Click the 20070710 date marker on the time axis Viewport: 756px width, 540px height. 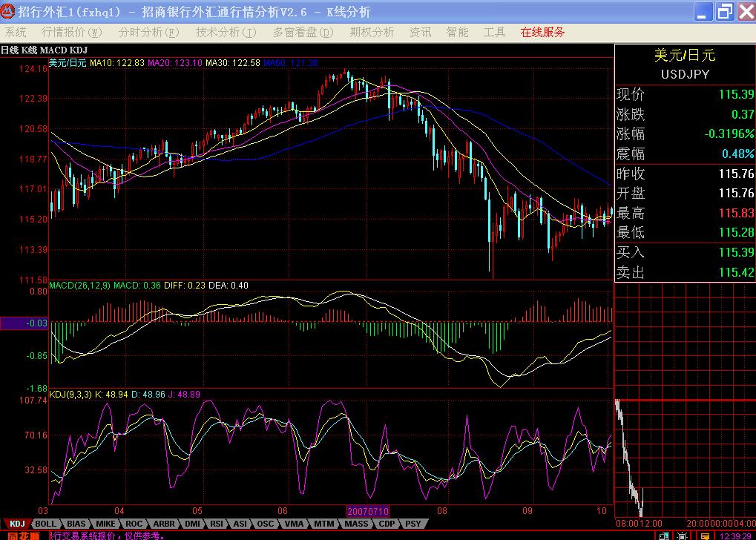368,511
